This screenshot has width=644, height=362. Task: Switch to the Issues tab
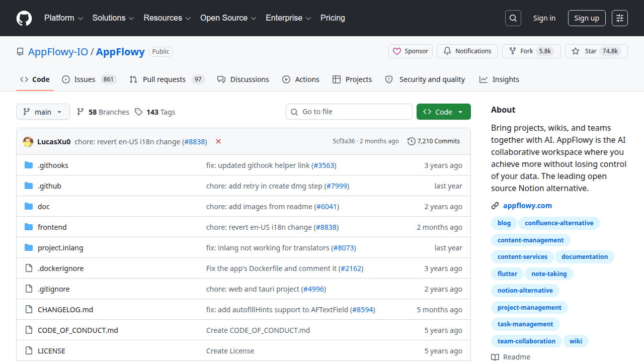89,79
